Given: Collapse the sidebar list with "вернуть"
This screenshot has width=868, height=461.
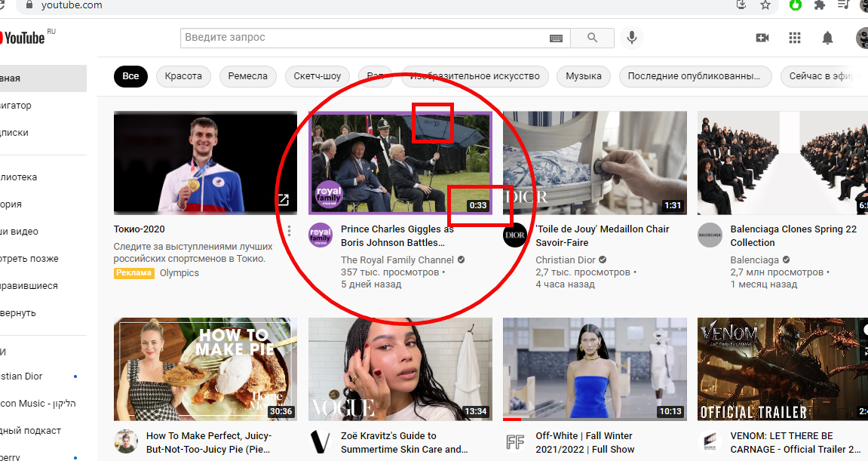Looking at the screenshot, I should point(43,313).
